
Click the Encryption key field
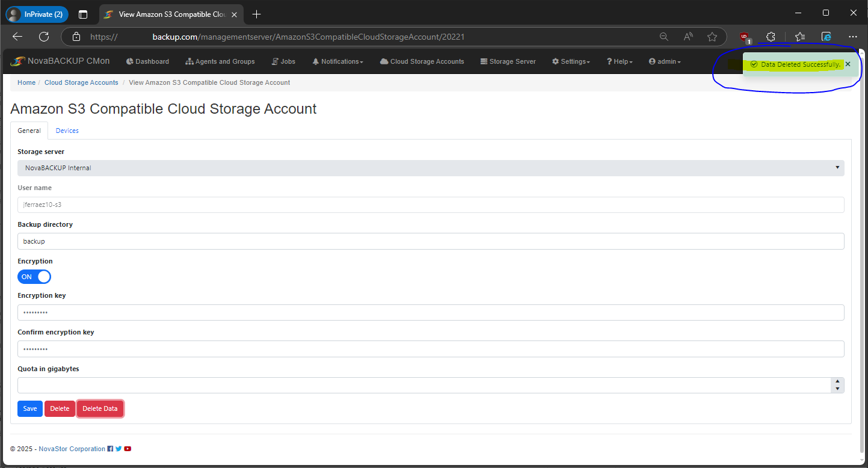coord(431,312)
